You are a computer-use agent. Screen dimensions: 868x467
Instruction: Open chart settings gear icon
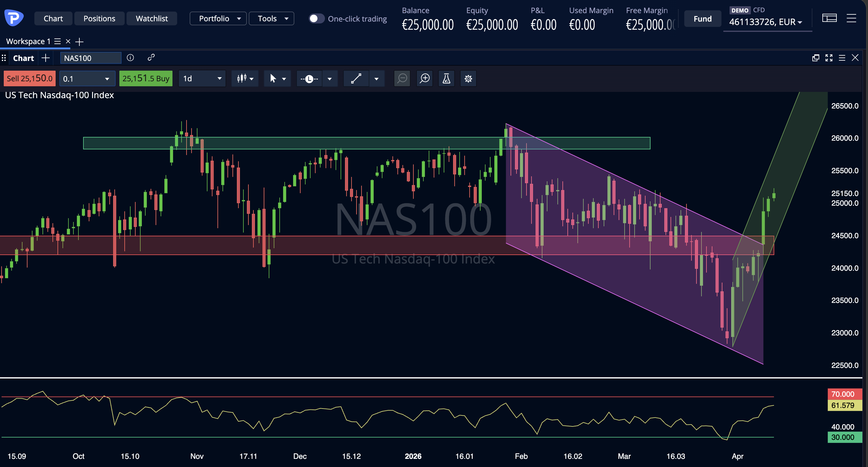(x=468, y=78)
